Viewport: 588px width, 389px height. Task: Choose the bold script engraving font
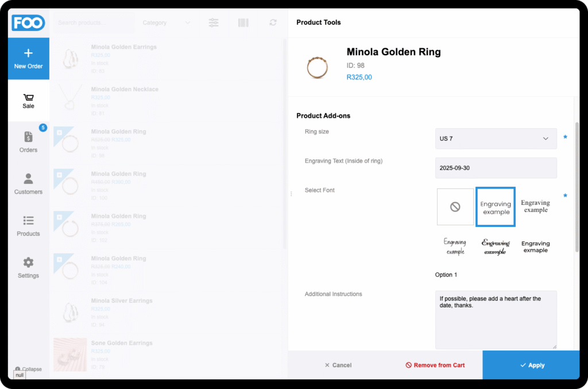(495, 247)
